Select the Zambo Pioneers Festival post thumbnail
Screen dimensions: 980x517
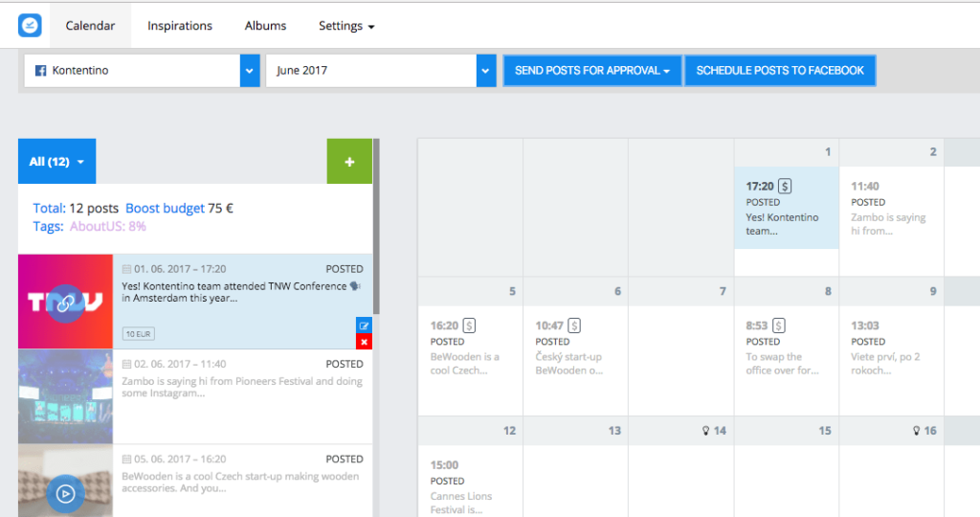[65, 395]
